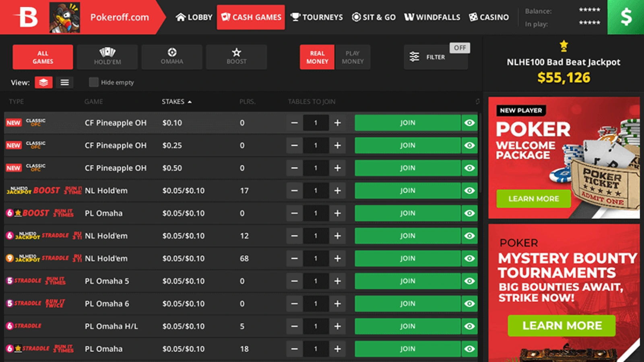The height and width of the screenshot is (362, 644).
Task: Switch to Real Money mode
Action: point(317,57)
